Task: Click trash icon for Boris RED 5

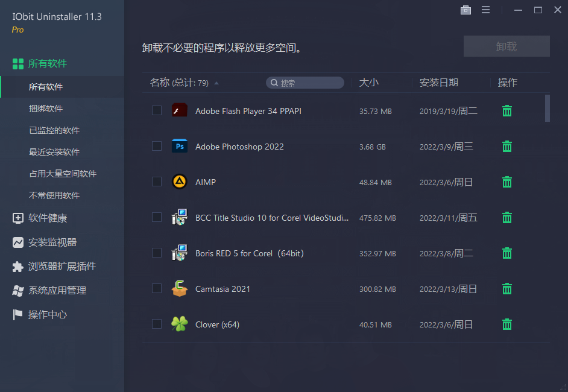Action: [x=507, y=253]
